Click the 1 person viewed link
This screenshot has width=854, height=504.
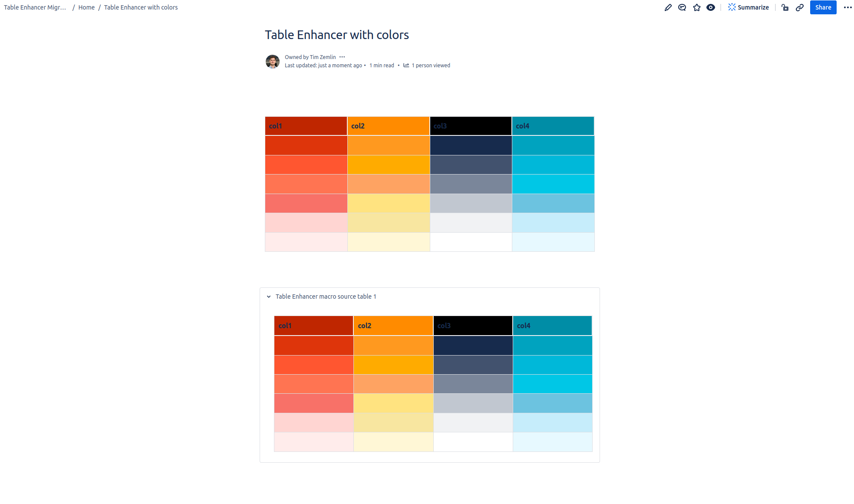(431, 65)
